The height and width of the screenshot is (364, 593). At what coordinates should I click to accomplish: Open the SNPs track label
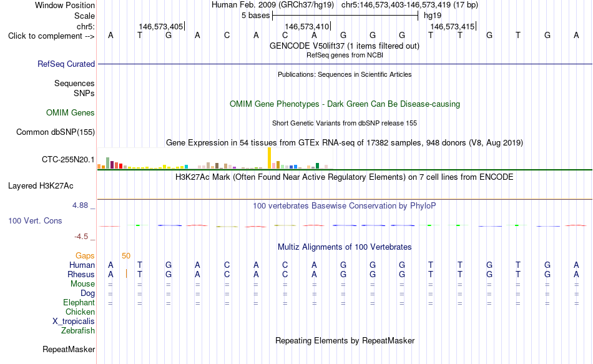(x=84, y=93)
